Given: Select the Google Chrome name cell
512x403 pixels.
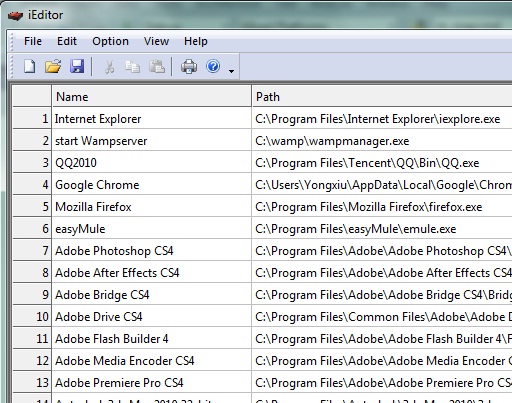Looking at the screenshot, I should click(x=152, y=185).
